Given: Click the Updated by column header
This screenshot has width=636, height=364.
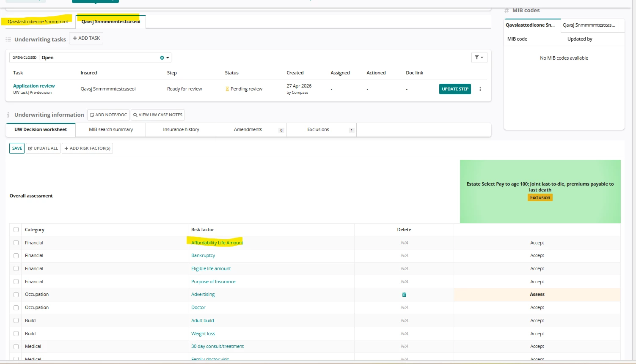Looking at the screenshot, I should click(x=580, y=39).
